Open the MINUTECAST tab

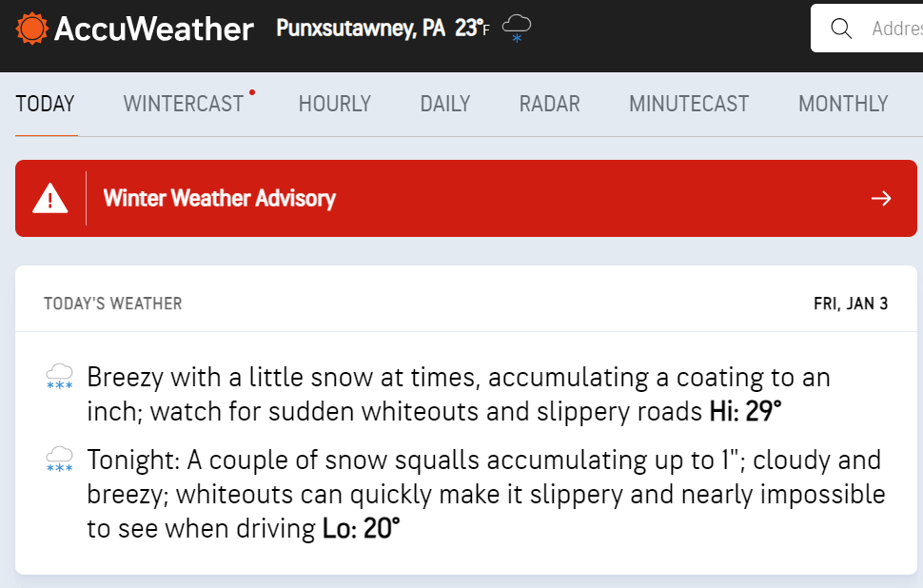pos(689,104)
